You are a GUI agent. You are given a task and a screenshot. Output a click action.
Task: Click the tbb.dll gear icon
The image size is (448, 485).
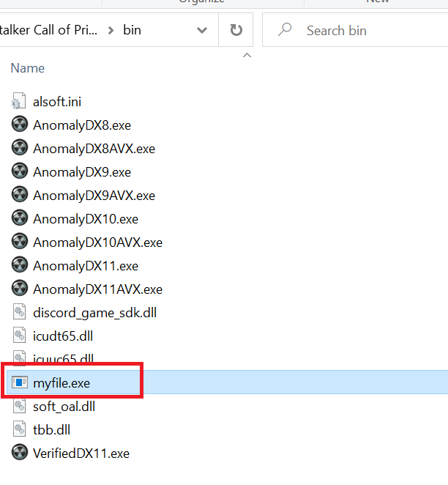coord(19,429)
